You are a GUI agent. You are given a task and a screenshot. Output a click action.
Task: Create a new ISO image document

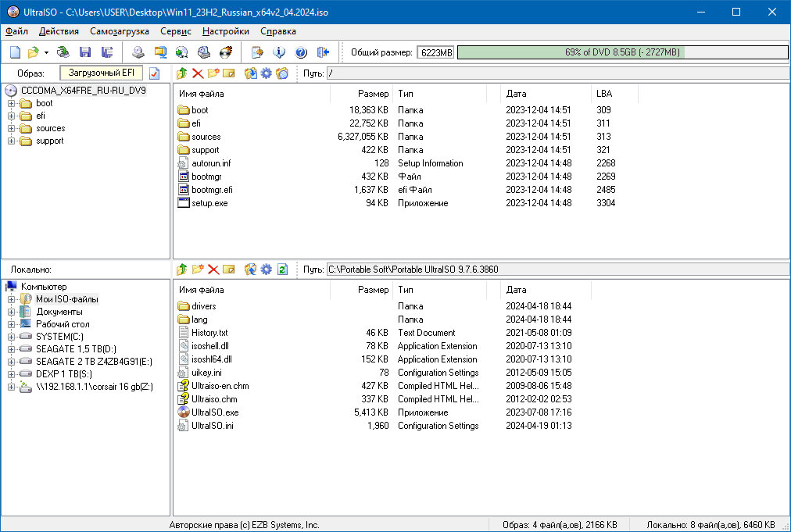pyautogui.click(x=14, y=52)
